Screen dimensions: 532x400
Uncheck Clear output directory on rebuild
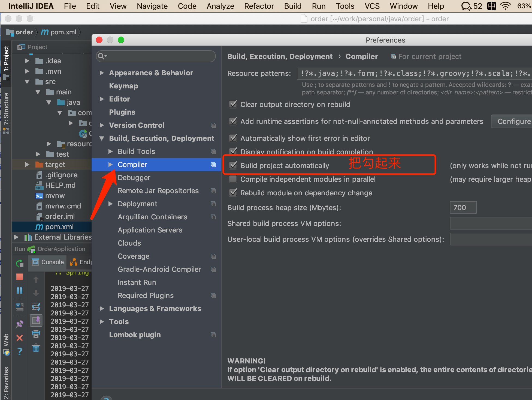(233, 104)
